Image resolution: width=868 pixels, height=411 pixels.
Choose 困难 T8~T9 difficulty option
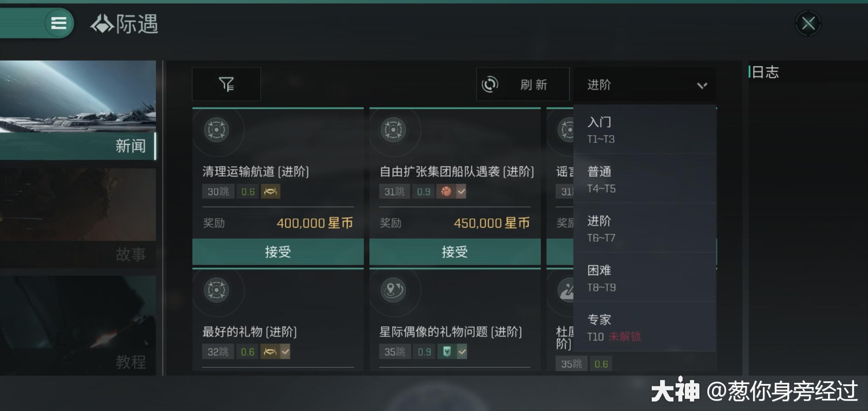point(645,278)
